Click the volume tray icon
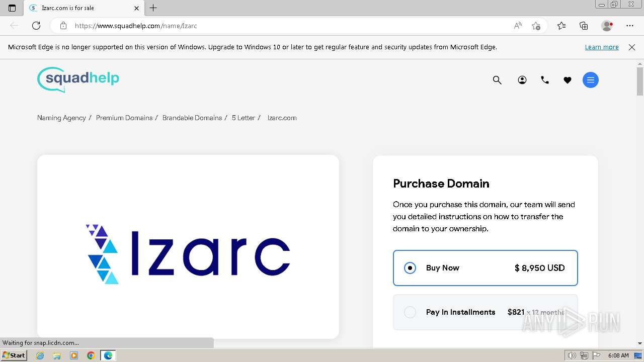The width and height of the screenshot is (644, 362). (x=573, y=355)
